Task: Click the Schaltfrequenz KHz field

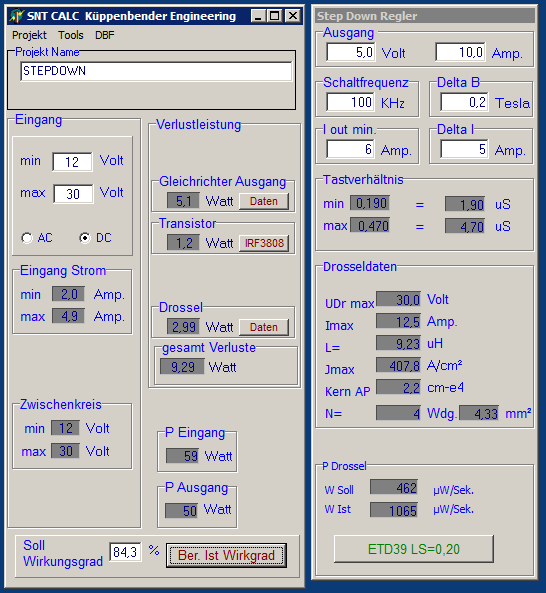Action: 351,102
